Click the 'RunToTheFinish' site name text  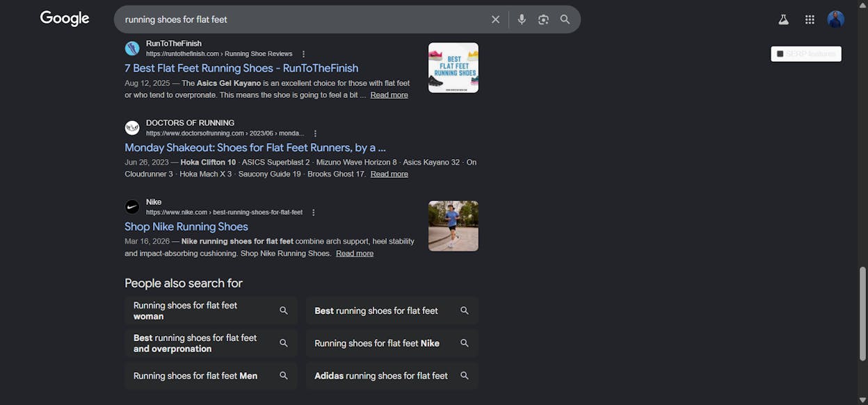[174, 44]
